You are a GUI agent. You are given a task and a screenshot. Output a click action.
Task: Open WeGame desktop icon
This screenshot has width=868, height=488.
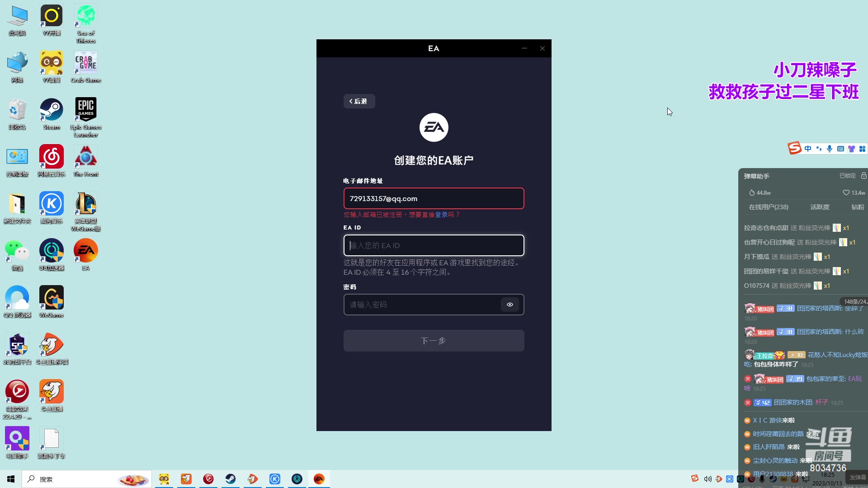click(x=52, y=302)
